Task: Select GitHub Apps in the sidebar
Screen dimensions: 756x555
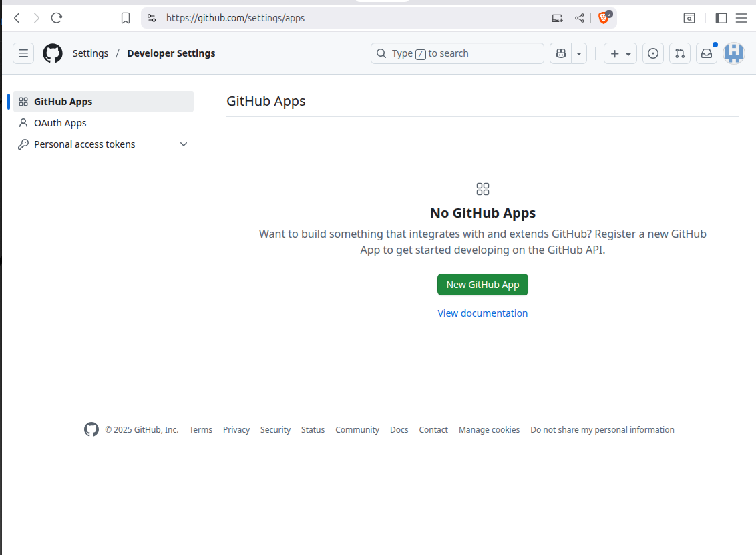Action: [63, 102]
